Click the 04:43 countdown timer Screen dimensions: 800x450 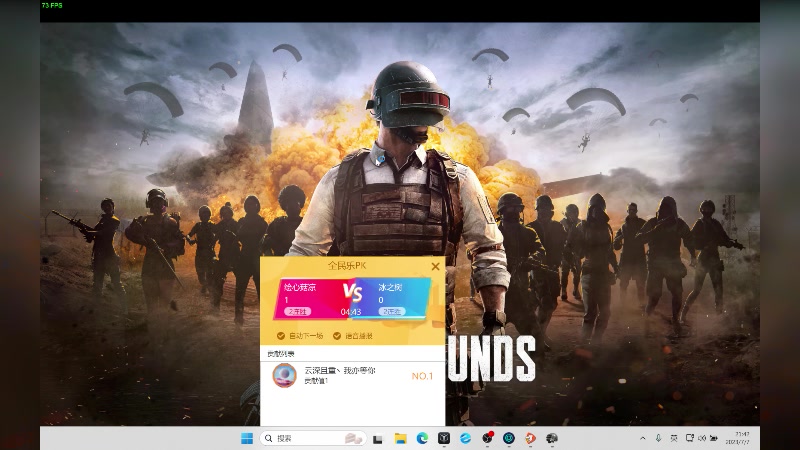point(351,312)
